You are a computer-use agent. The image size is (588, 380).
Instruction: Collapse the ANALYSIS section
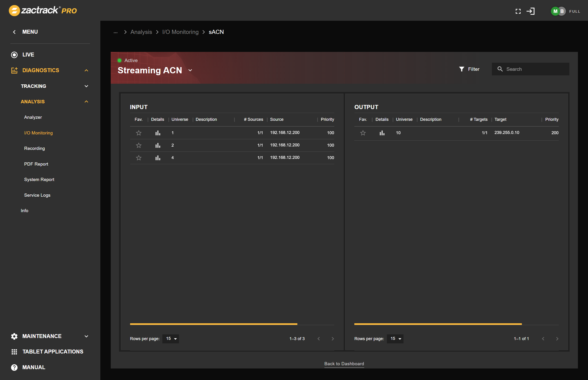pyautogui.click(x=86, y=101)
